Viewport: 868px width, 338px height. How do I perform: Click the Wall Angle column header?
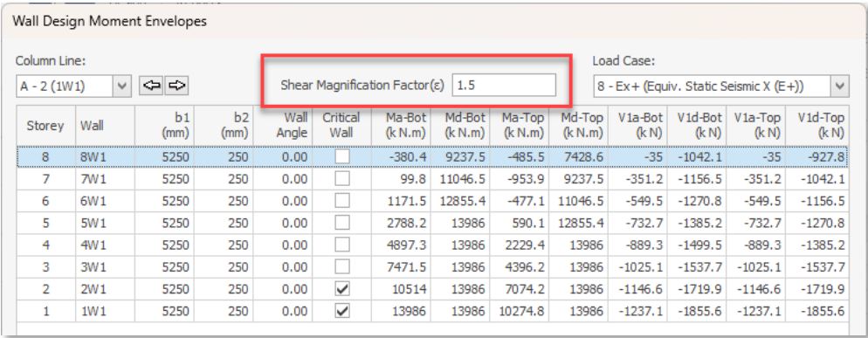tap(283, 126)
